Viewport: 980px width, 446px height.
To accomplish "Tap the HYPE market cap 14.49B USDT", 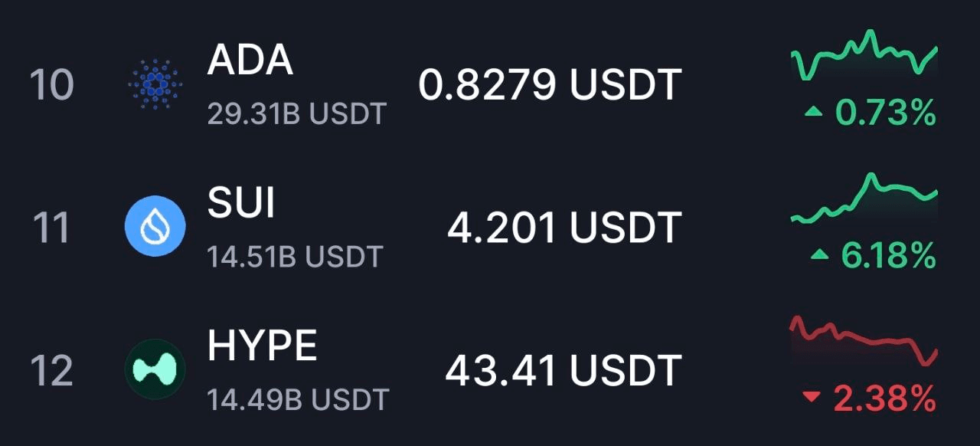I will tap(299, 399).
